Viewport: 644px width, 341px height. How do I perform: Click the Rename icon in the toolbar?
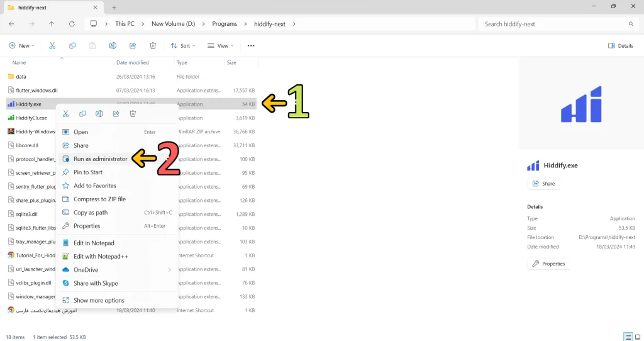113,45
